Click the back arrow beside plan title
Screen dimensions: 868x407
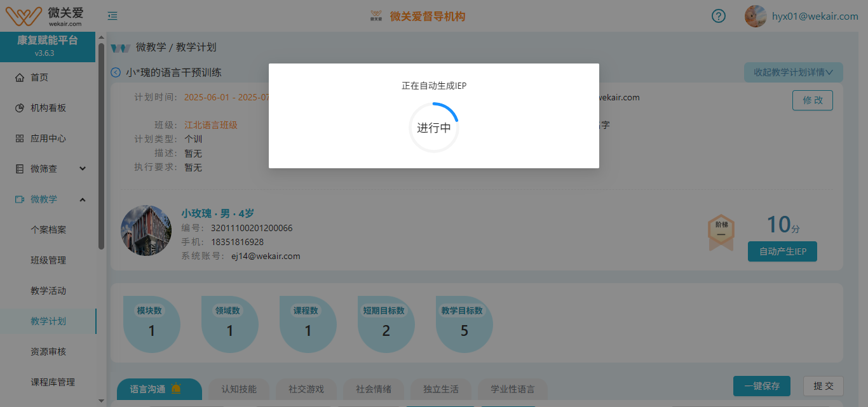click(x=116, y=72)
